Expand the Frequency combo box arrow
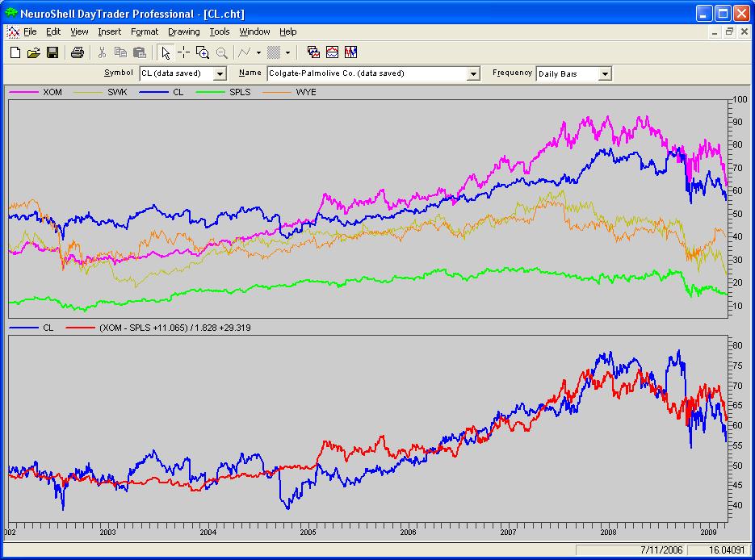The height and width of the screenshot is (560, 755). pos(606,73)
